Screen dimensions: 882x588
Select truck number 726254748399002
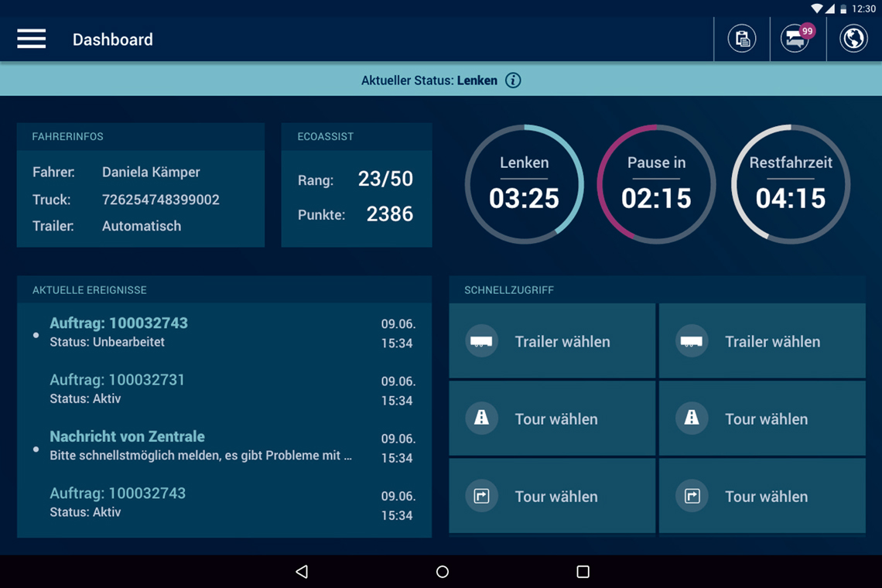pos(161,200)
